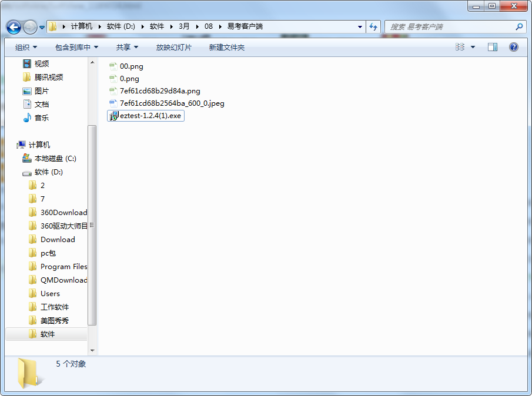Open Help via the question mark icon
This screenshot has height=396, width=532.
(514, 47)
